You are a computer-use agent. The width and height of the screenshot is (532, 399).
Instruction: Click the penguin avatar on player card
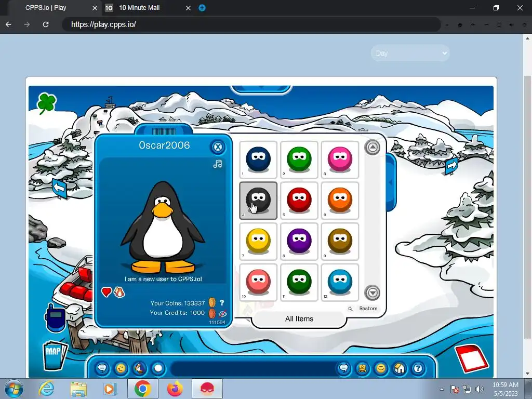(x=163, y=228)
